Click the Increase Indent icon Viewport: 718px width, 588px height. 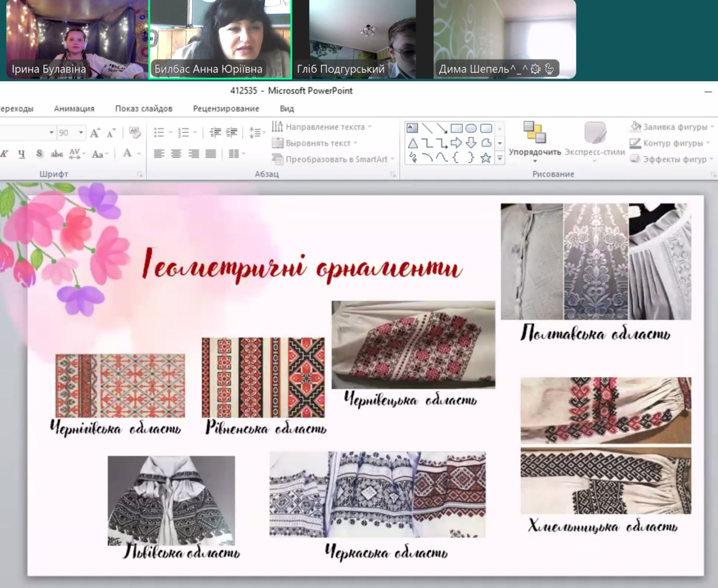coord(232,133)
